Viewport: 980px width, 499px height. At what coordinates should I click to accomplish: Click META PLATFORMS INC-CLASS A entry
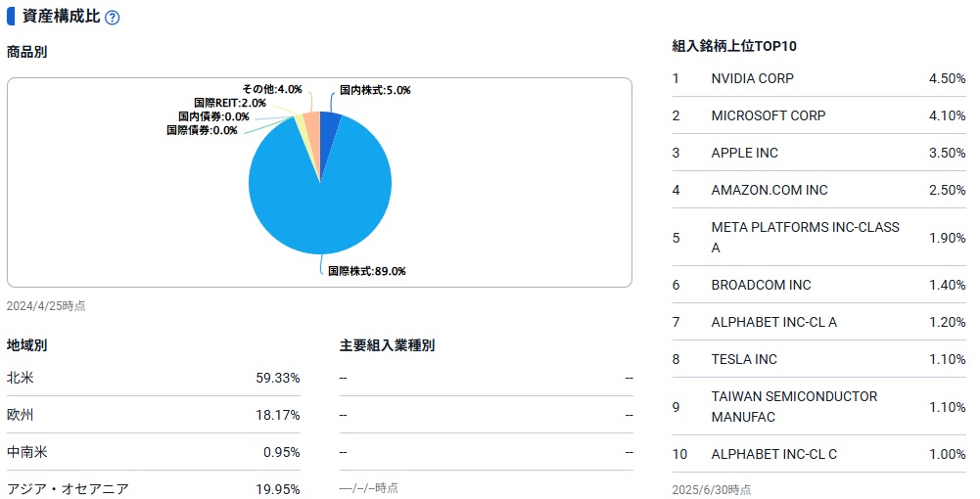[805, 238]
